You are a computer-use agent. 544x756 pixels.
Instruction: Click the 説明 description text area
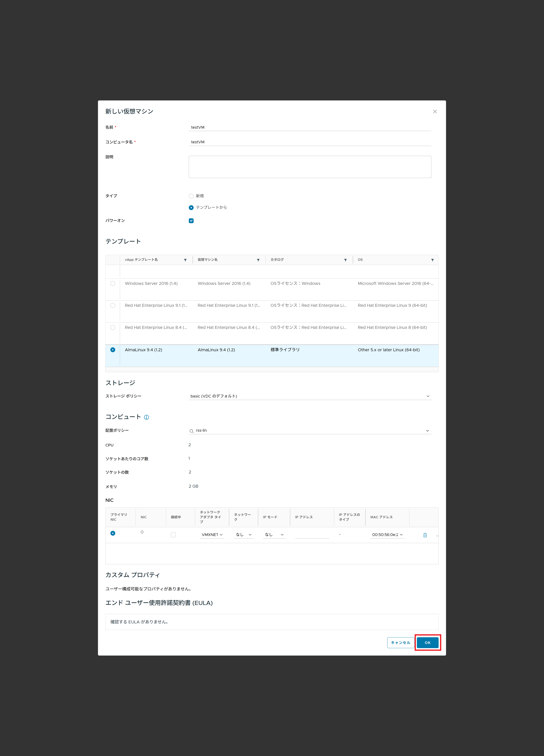point(310,167)
